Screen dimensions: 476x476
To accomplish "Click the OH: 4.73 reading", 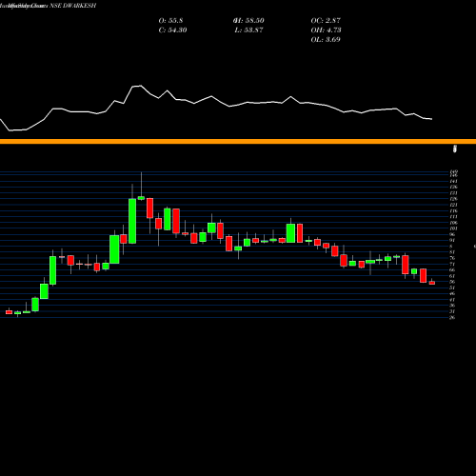I will click(326, 30).
